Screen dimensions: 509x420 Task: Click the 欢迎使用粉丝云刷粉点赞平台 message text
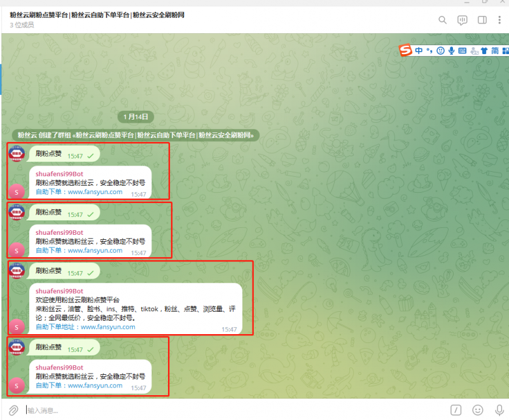78,300
